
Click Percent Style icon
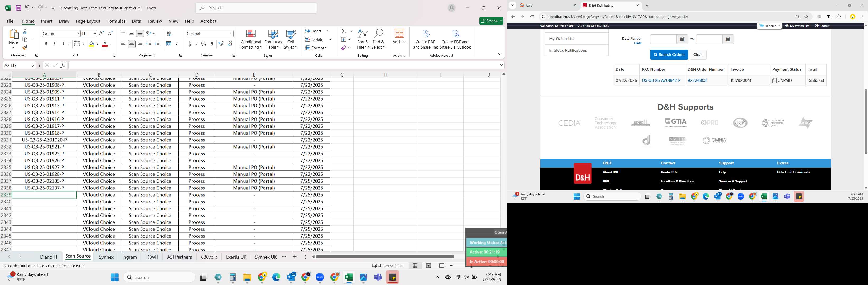coord(203,44)
